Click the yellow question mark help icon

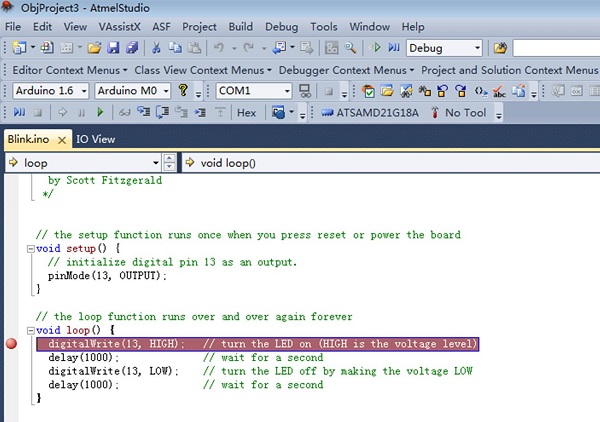click(183, 91)
